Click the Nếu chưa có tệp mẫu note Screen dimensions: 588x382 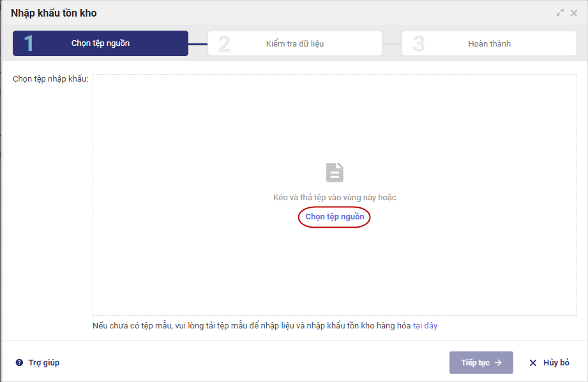[265, 325]
